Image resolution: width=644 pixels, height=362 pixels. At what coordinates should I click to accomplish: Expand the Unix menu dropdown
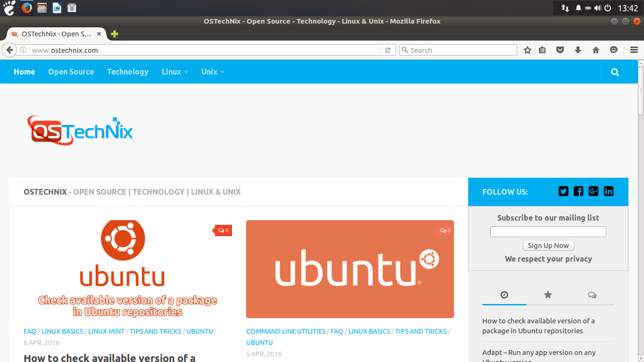tap(213, 72)
